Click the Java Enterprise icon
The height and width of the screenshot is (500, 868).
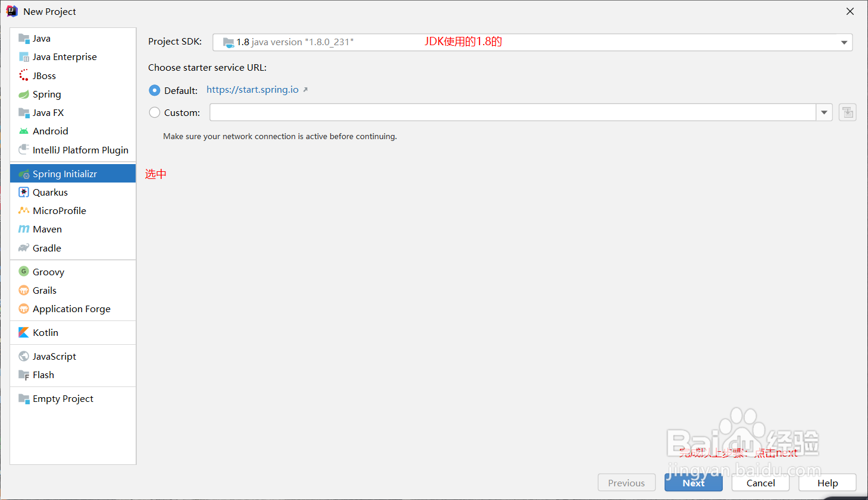(x=24, y=57)
